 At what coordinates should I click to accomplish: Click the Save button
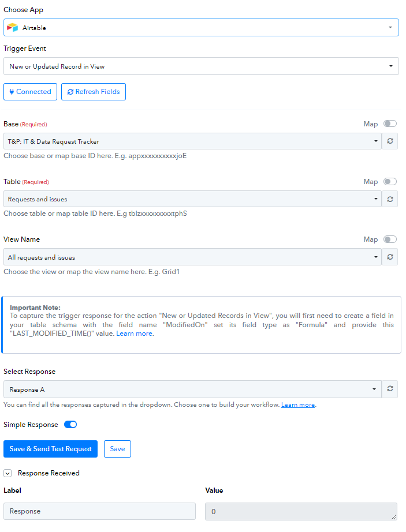pos(117,449)
